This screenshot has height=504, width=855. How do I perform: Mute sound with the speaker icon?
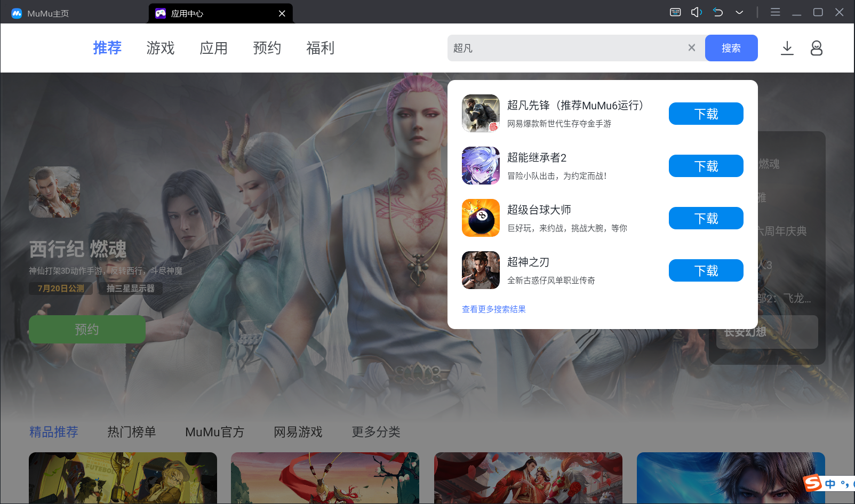tap(697, 12)
